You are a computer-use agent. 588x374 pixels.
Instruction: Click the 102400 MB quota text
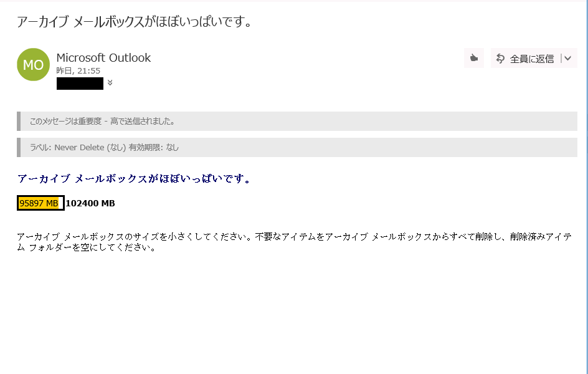pos(90,203)
